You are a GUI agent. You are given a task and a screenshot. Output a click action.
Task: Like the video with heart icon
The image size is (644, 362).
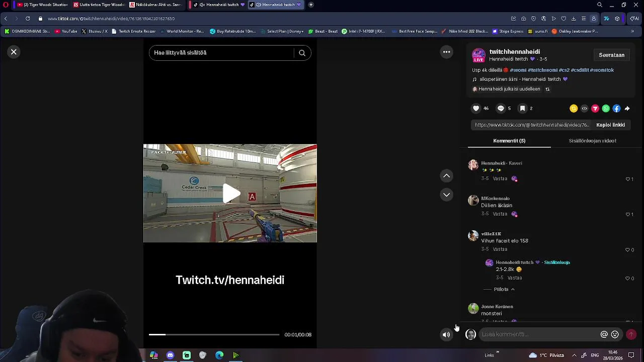click(476, 108)
